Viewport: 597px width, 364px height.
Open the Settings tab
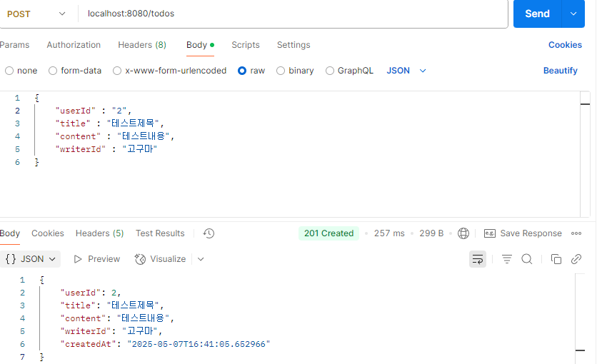tap(294, 45)
